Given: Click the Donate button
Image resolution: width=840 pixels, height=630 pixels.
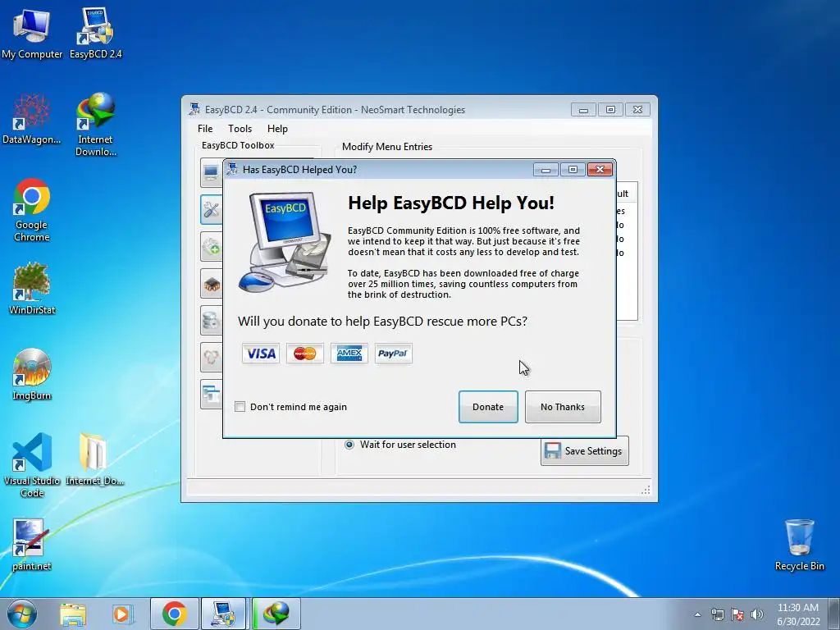Looking at the screenshot, I should point(488,407).
